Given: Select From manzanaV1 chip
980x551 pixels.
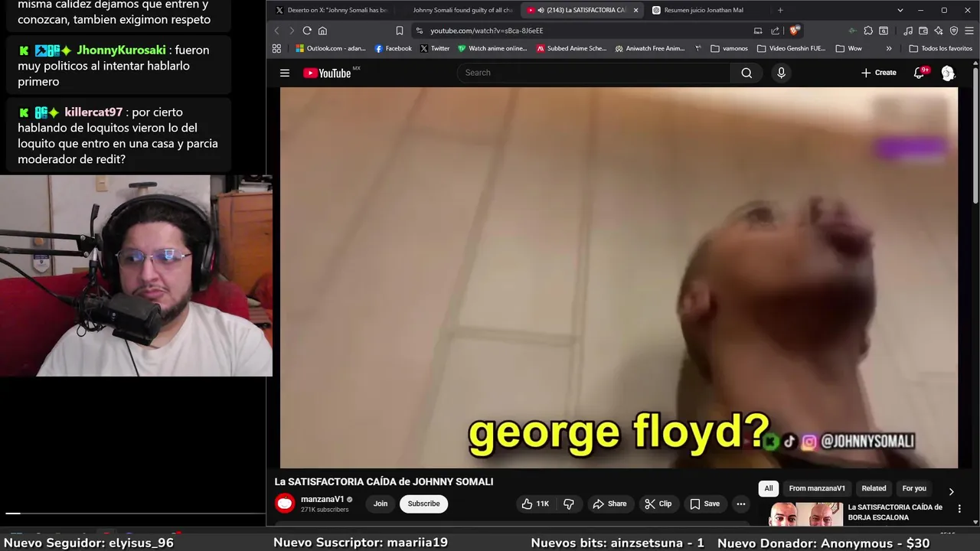Looking at the screenshot, I should click(x=817, y=488).
